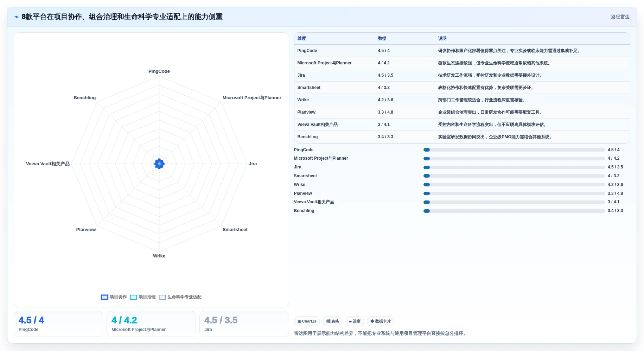The image size is (644, 351).
Task: Click the 路径雷达 label in header
Action: pos(620,17)
